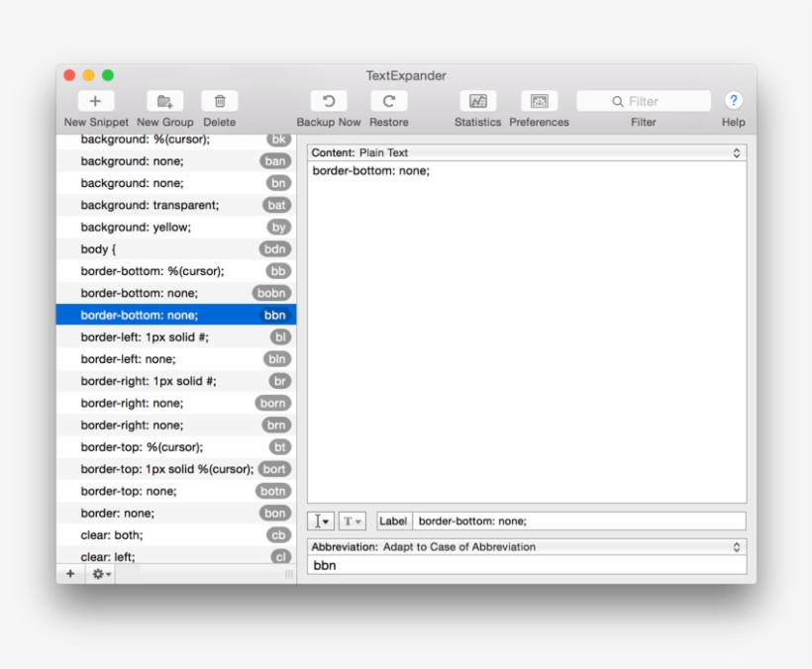Open the Help question mark
Image resolution: width=812 pixels, height=669 pixels.
733,100
